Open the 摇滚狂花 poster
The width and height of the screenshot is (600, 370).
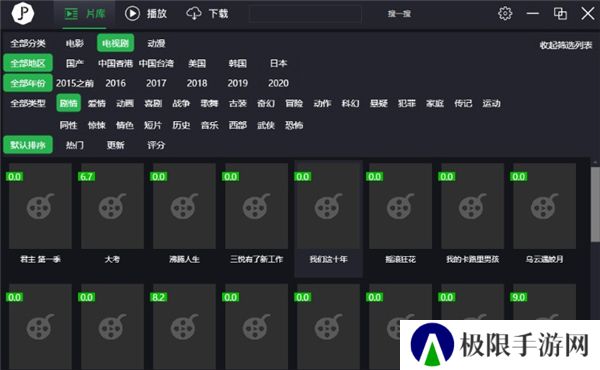[x=400, y=206]
